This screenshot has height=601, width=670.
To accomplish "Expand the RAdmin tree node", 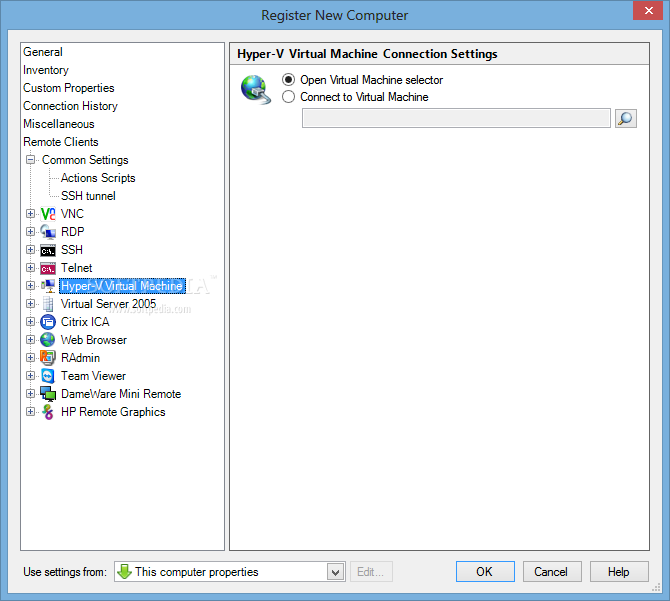I will tap(30, 358).
